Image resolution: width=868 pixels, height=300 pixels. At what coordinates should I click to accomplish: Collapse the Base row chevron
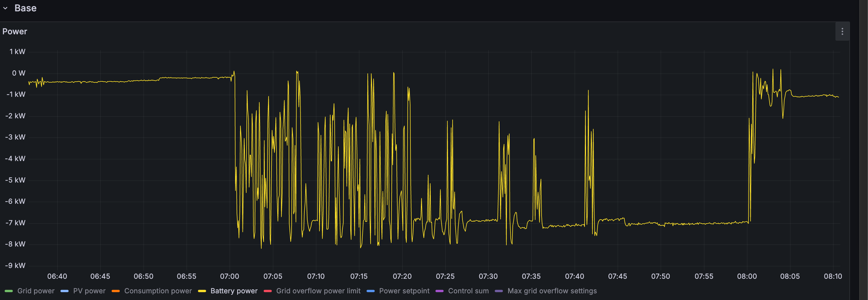click(x=6, y=8)
